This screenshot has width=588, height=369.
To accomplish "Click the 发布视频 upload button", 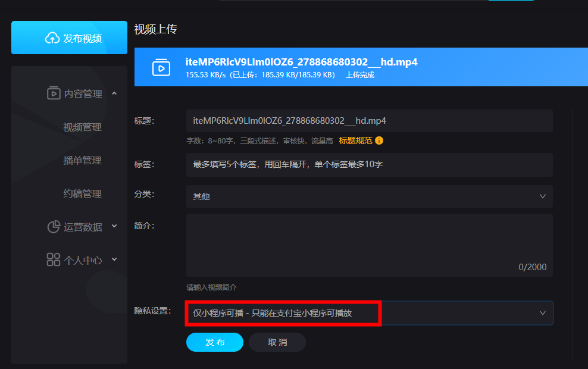I will tap(70, 37).
